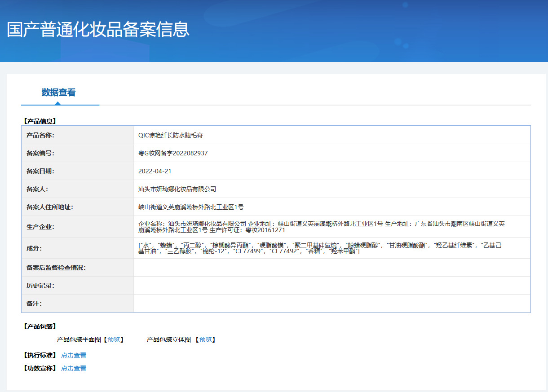Click the 备案日期 label cell
548x392 pixels.
coord(78,171)
